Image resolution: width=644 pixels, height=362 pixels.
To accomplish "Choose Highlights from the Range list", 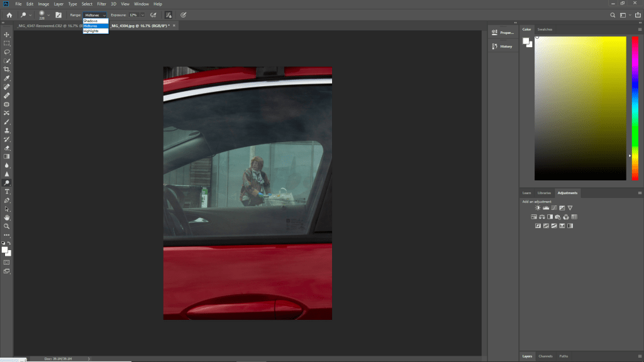I will coord(91,31).
